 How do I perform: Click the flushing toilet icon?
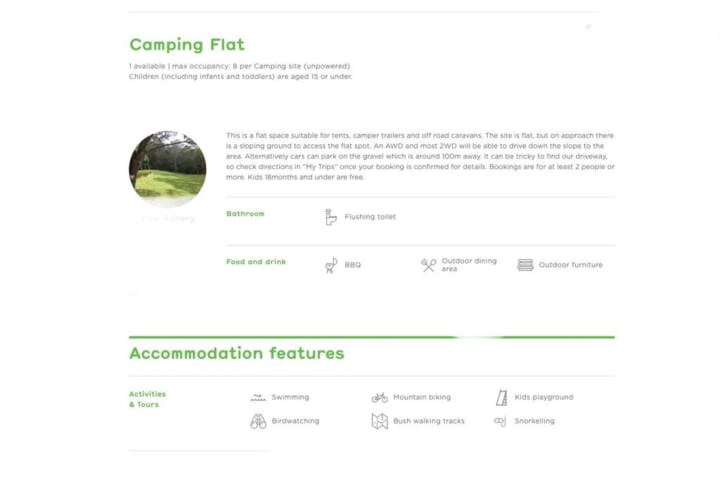(331, 217)
